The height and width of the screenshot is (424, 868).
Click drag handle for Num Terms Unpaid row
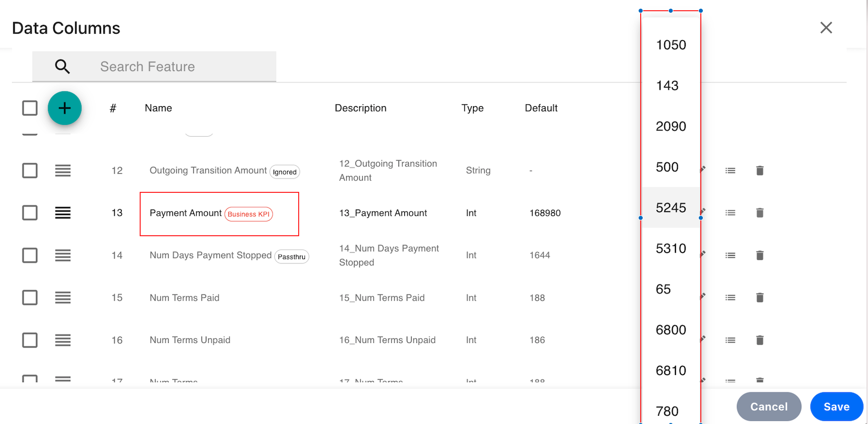pos(63,340)
